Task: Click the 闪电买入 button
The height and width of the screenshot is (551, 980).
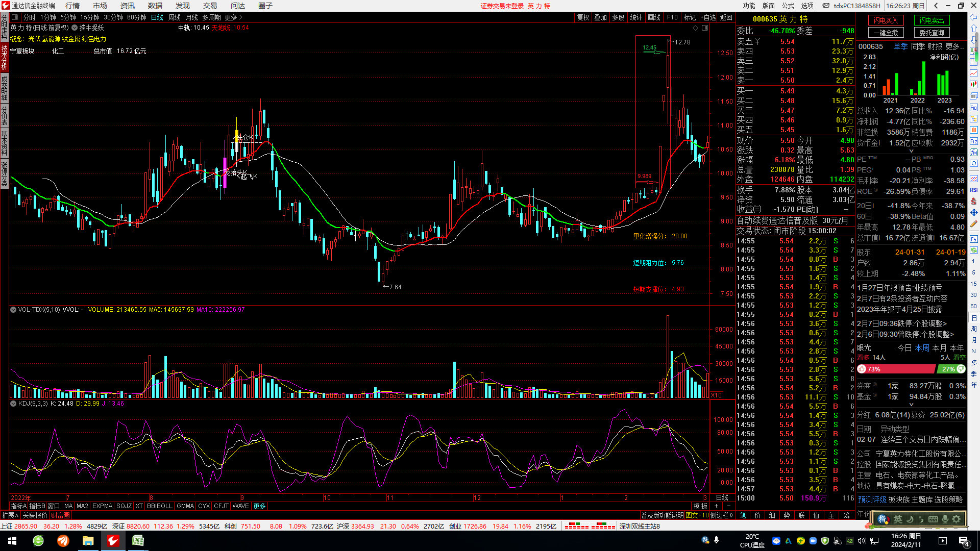Action: coord(886,20)
